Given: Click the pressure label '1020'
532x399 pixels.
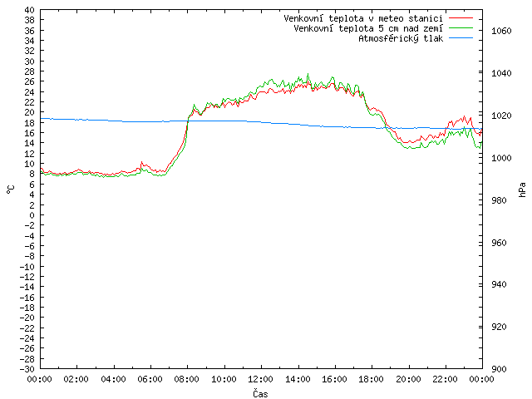Looking at the screenshot, I should point(501,116).
